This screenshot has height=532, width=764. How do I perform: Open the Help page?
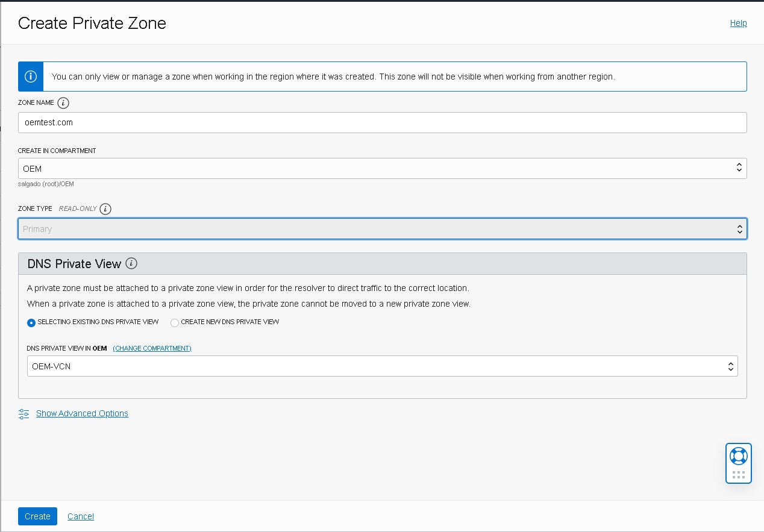point(738,23)
